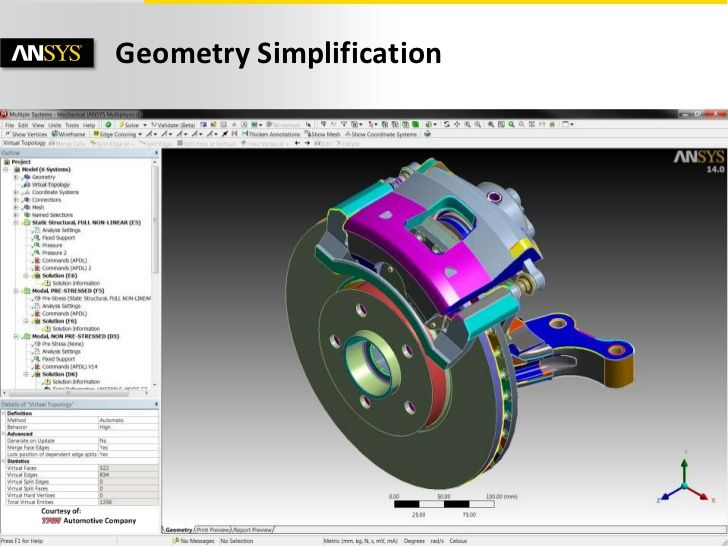Image resolution: width=728 pixels, height=546 pixels.
Task: Click Merge Face Edges value Yes
Action: [x=128, y=448]
